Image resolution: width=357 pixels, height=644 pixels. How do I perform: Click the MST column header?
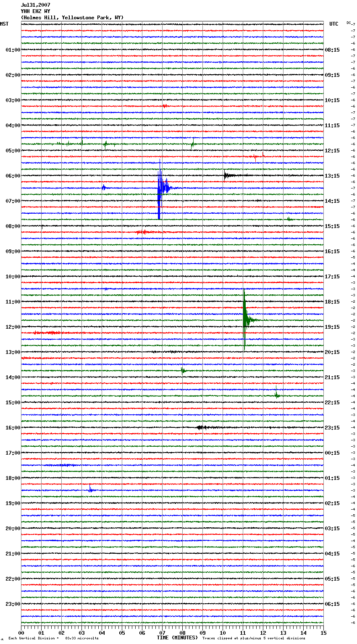click(x=4, y=24)
